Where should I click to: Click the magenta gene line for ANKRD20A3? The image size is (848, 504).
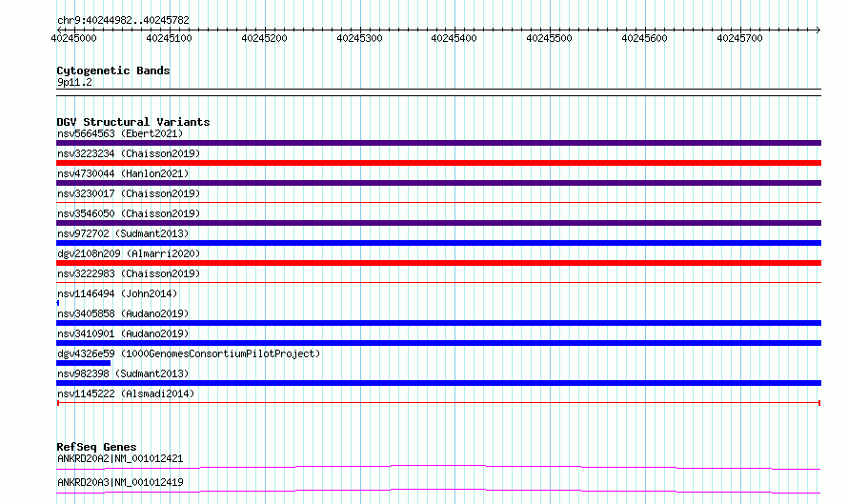point(438,491)
